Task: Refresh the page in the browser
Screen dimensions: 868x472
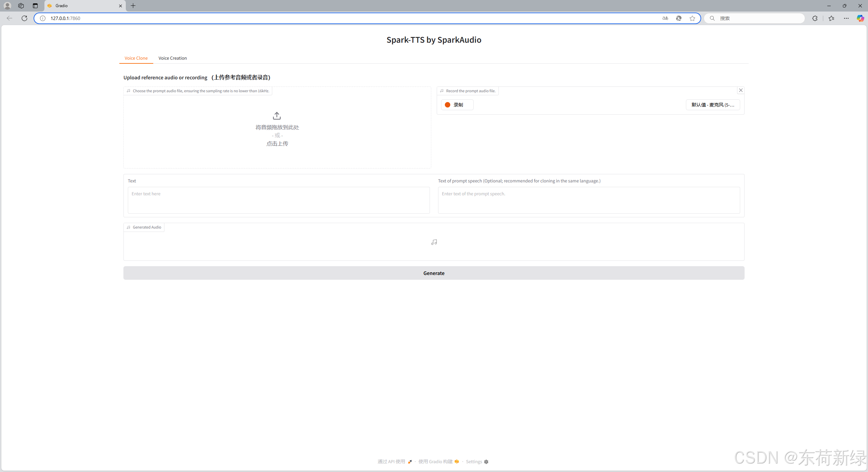Action: pos(24,18)
